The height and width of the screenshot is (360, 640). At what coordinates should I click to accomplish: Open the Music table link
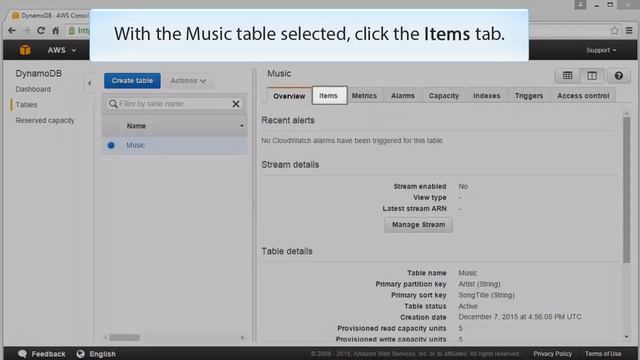tap(136, 145)
